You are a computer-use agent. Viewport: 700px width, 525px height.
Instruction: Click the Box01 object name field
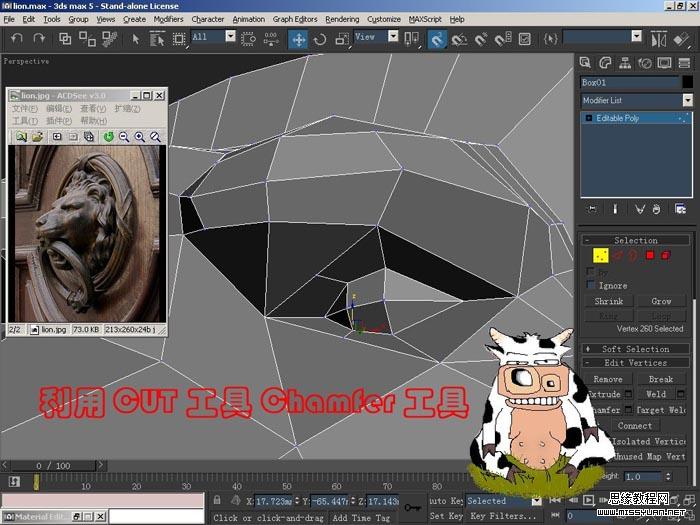(x=630, y=82)
